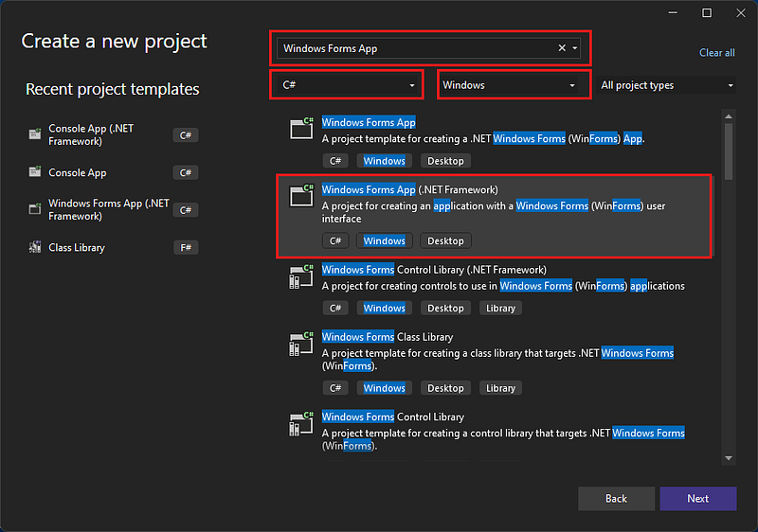Click C# tag beside recent Console App
This screenshot has height=532, width=758.
186,173
